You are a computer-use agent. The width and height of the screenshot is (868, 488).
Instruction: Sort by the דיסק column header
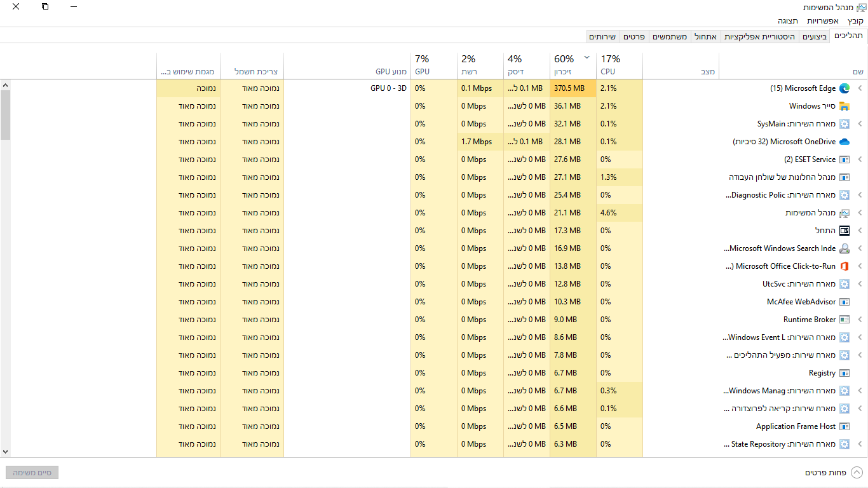click(527, 65)
